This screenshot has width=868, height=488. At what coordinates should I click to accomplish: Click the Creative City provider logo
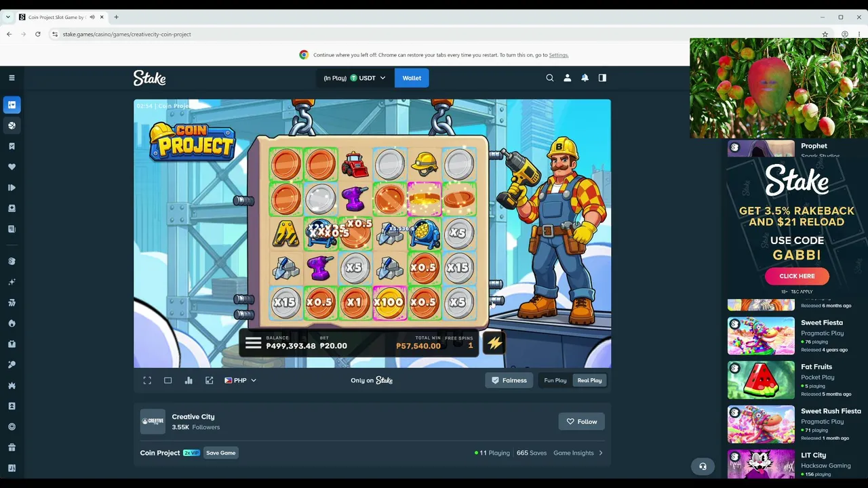(153, 422)
